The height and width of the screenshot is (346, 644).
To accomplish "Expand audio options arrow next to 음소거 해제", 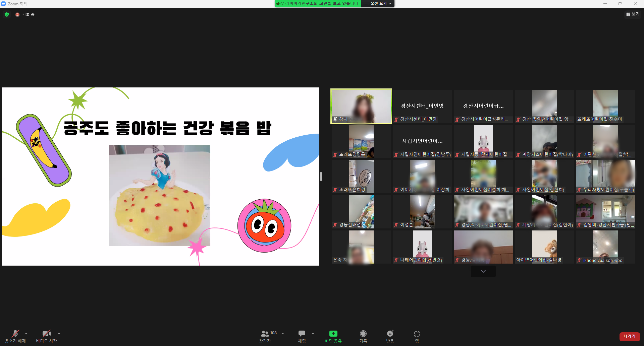I will click(x=26, y=334).
